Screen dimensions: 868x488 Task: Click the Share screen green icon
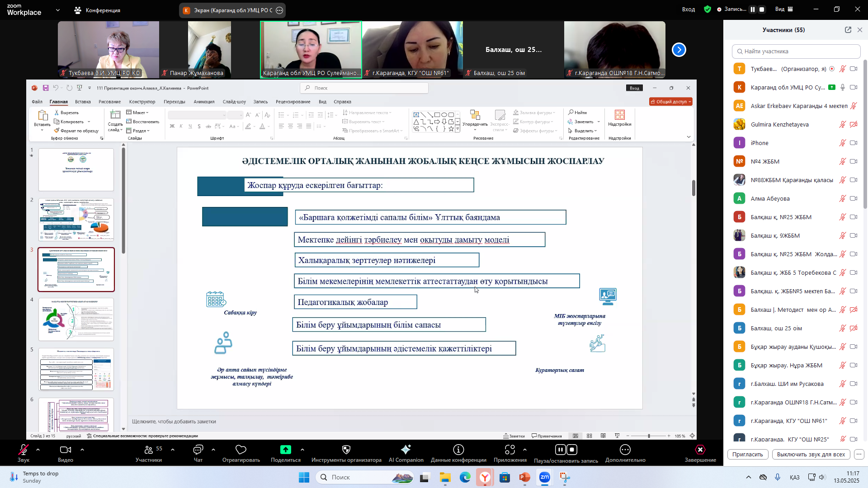point(285,450)
